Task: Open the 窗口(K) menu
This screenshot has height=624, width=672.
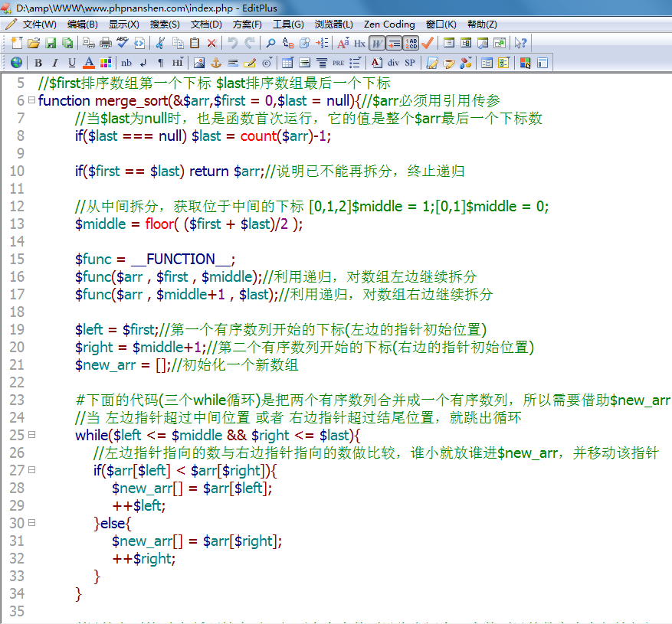Action: point(441,25)
